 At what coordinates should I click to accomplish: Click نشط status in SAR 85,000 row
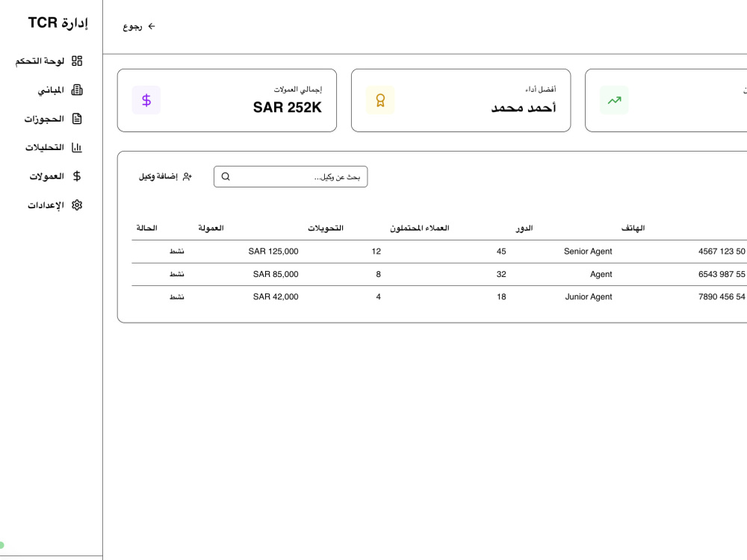pyautogui.click(x=177, y=274)
